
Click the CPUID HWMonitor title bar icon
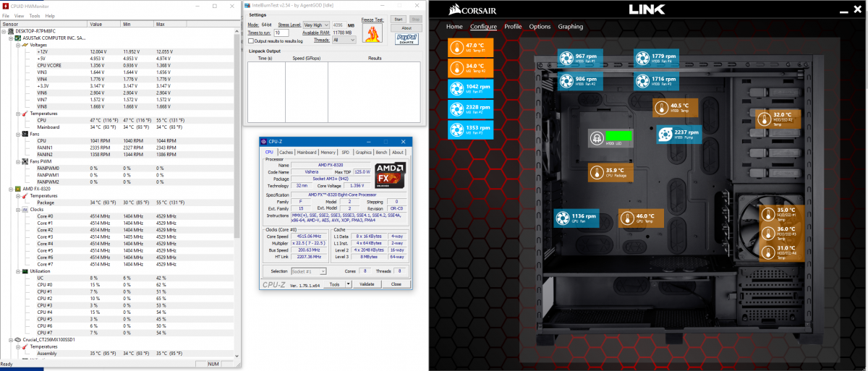5,5
